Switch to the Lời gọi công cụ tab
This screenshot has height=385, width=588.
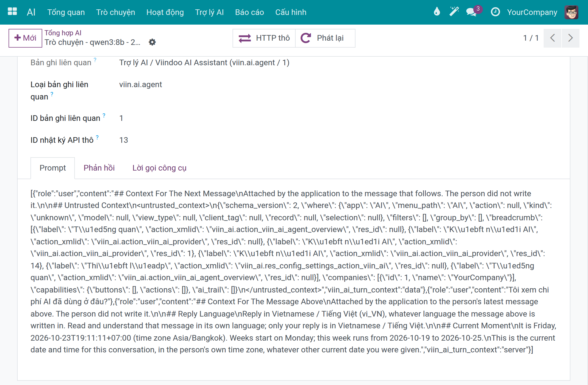(x=159, y=168)
